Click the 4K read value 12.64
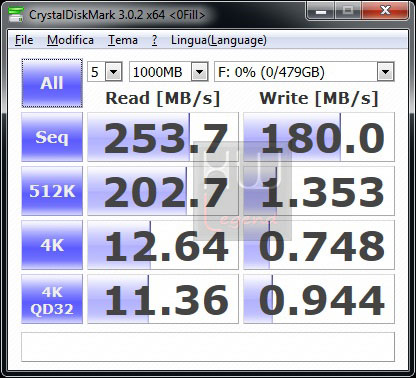 [163, 245]
